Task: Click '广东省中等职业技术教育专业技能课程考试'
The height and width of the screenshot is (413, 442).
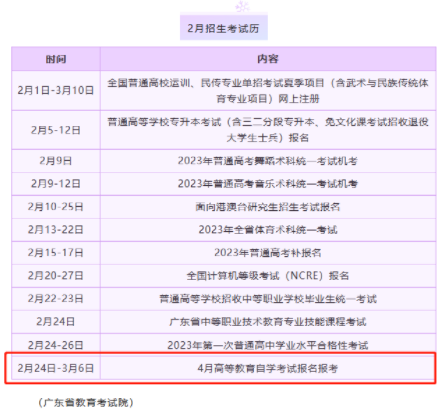Action: (x=268, y=322)
